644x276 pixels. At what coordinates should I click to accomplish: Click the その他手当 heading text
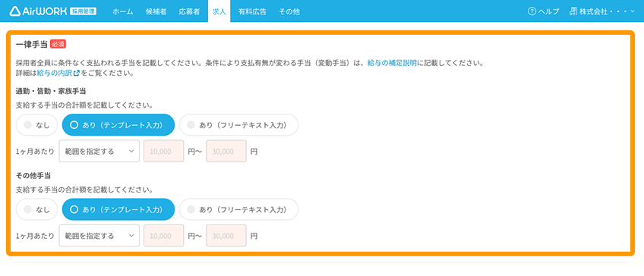[x=33, y=175]
